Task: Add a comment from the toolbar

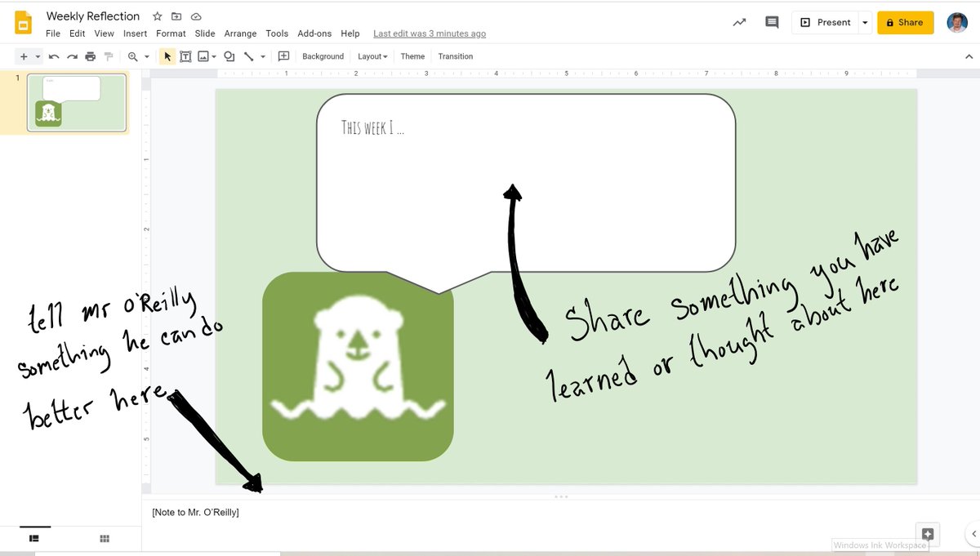Action: point(283,56)
